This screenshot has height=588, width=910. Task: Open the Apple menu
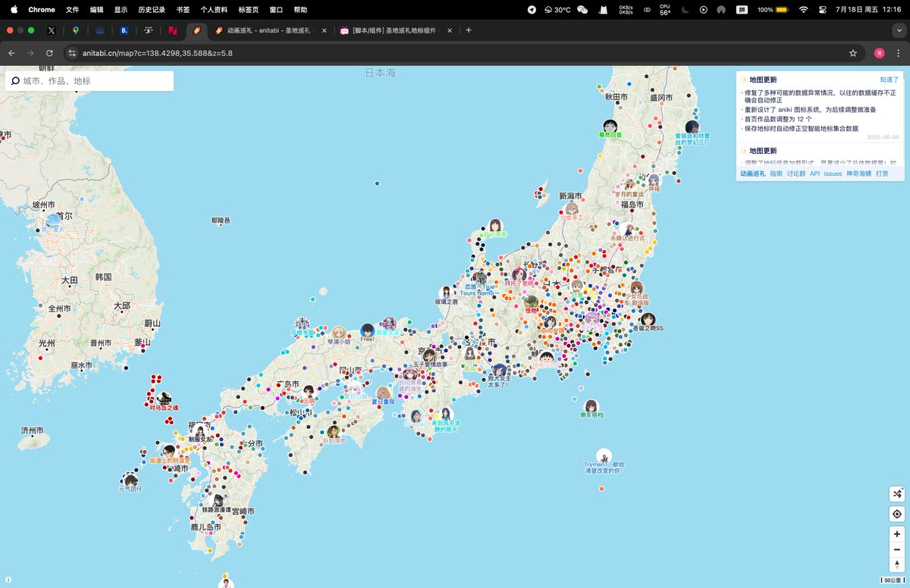tap(14, 9)
